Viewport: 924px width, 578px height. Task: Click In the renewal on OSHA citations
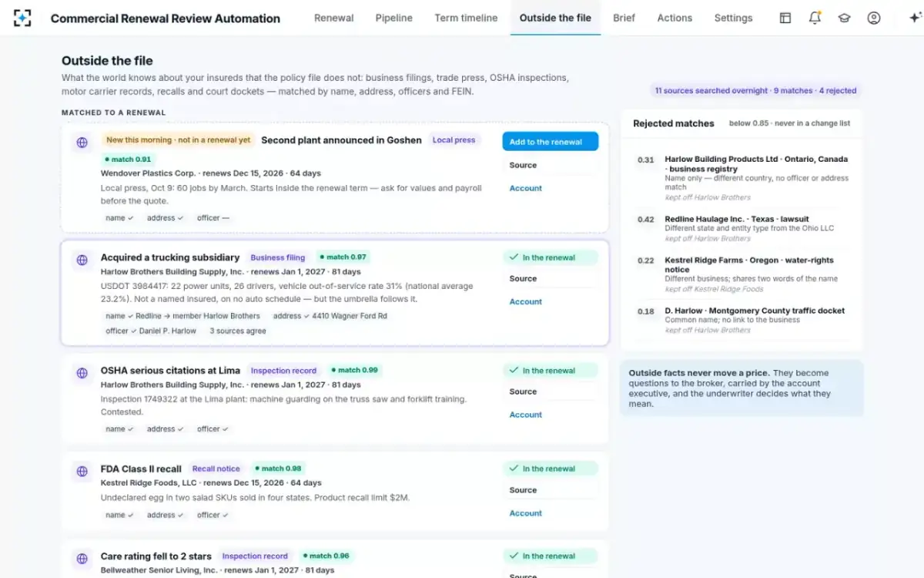click(550, 371)
